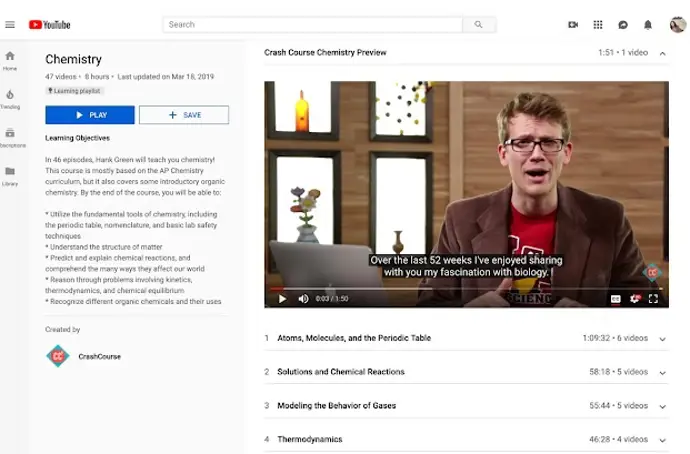
Task: Select Atoms, Molecules, and the Periodic Table title
Action: 354,338
